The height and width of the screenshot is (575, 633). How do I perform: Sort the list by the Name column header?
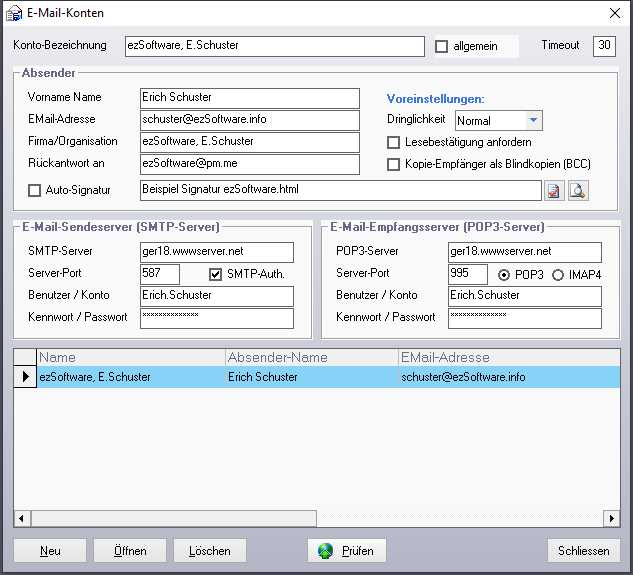130,357
